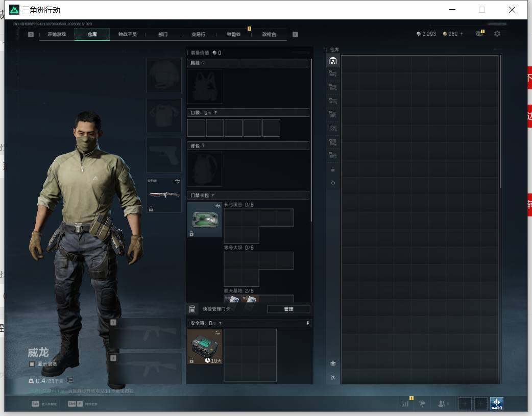Add currency via plus next to 280
The height and width of the screenshot is (416, 532).
coord(461,34)
